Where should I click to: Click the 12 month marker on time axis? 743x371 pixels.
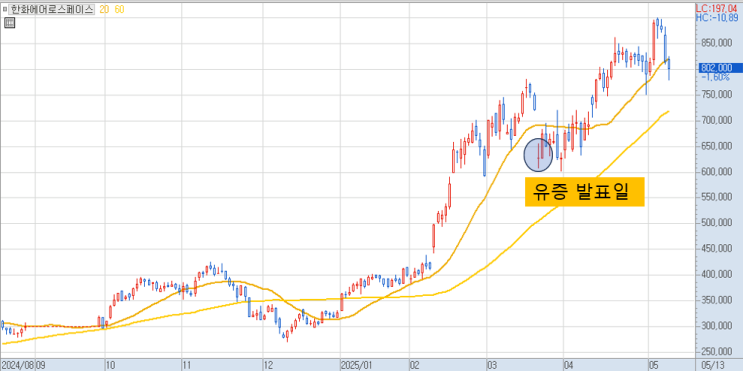269,365
